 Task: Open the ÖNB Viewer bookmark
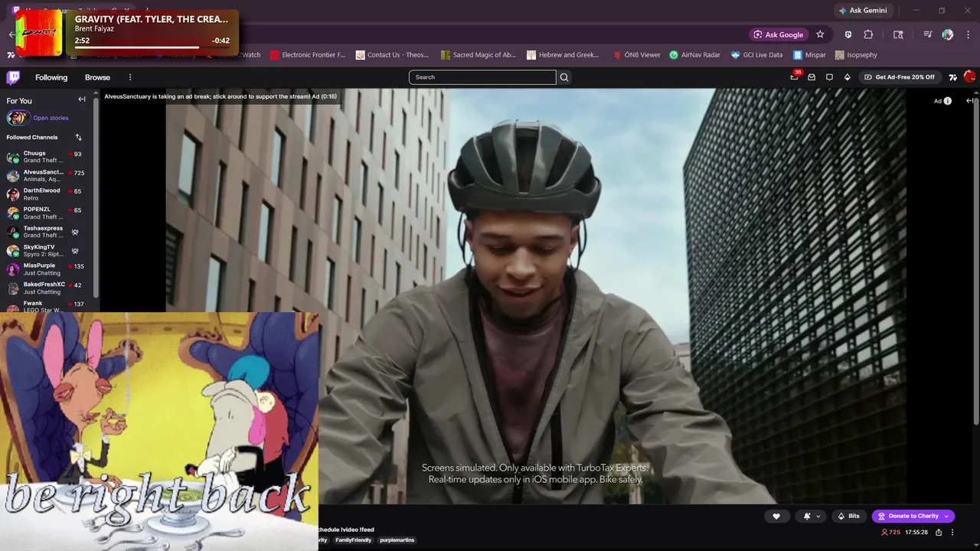click(636, 55)
